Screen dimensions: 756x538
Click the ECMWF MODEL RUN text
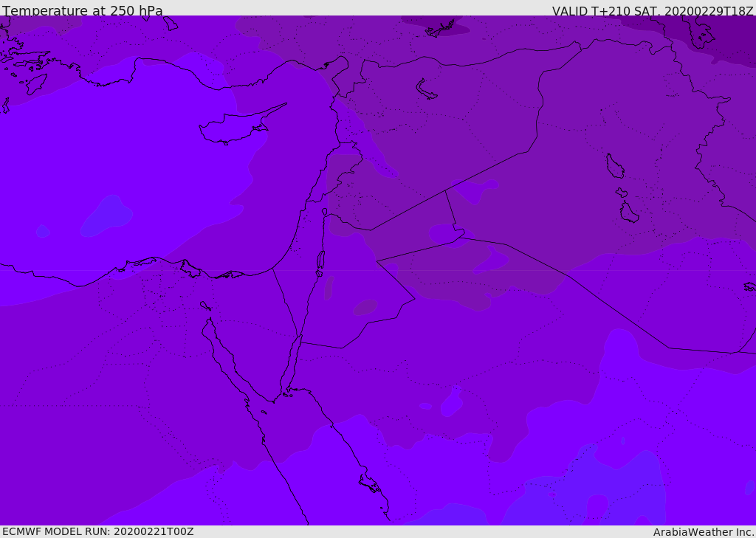[x=98, y=531]
